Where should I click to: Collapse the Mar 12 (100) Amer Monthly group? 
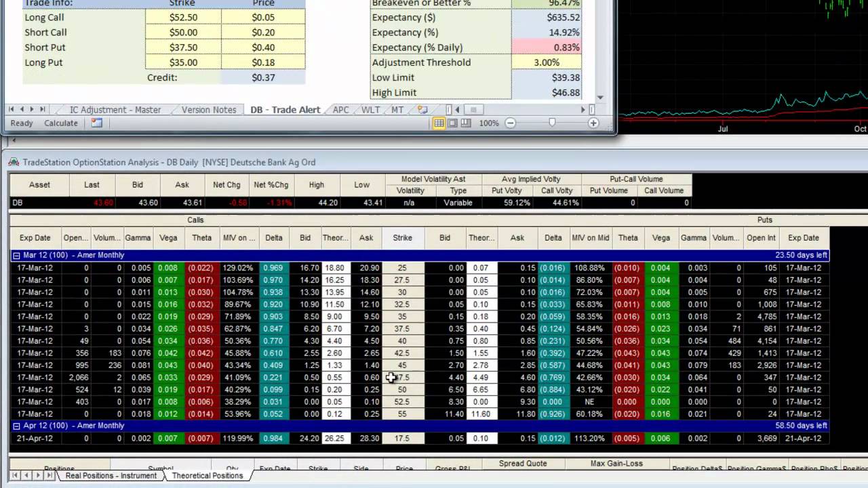click(x=16, y=256)
